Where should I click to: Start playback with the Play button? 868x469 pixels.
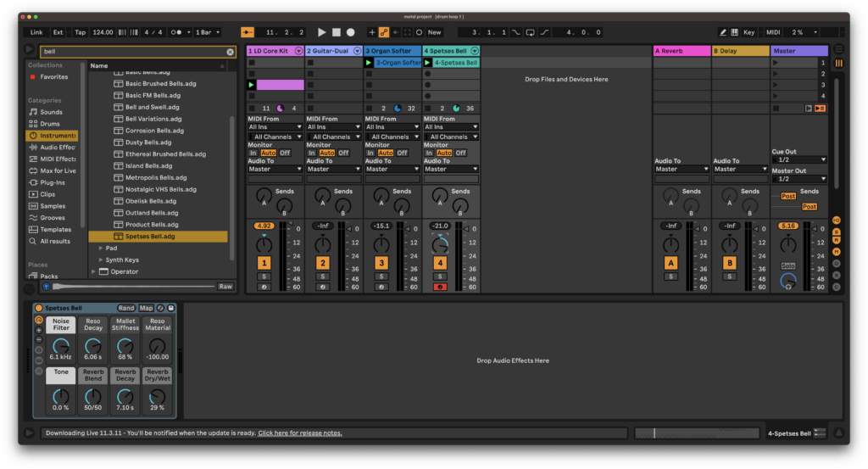321,32
